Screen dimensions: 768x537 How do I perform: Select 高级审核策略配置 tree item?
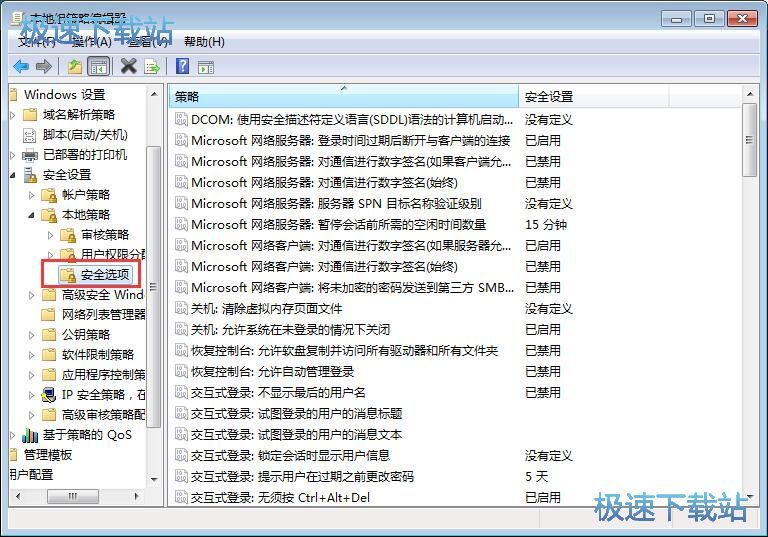(103, 415)
